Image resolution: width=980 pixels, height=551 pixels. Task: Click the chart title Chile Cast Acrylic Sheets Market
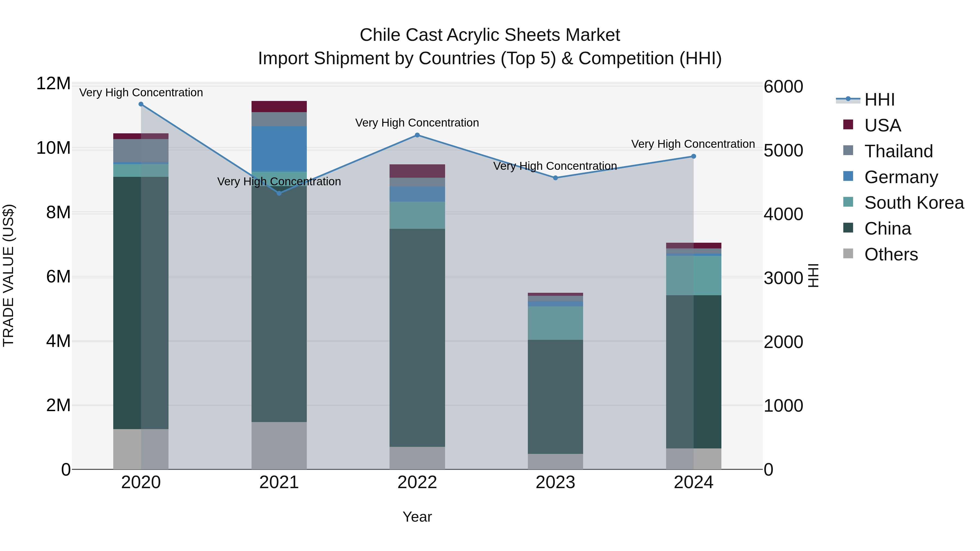tap(490, 35)
